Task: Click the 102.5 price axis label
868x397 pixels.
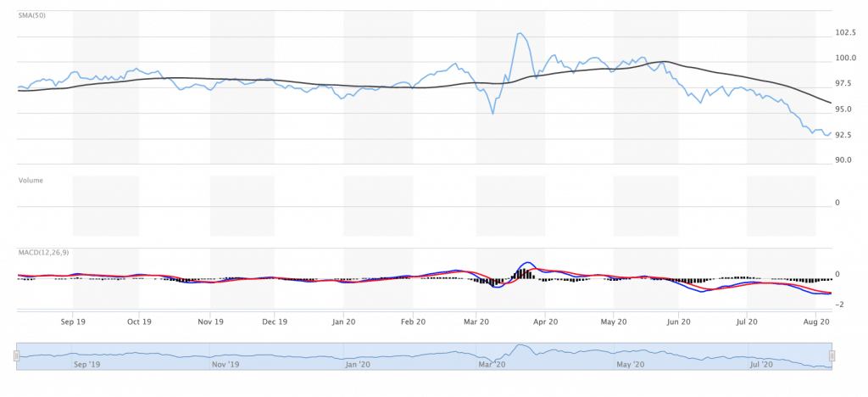Action: pyautogui.click(x=844, y=33)
